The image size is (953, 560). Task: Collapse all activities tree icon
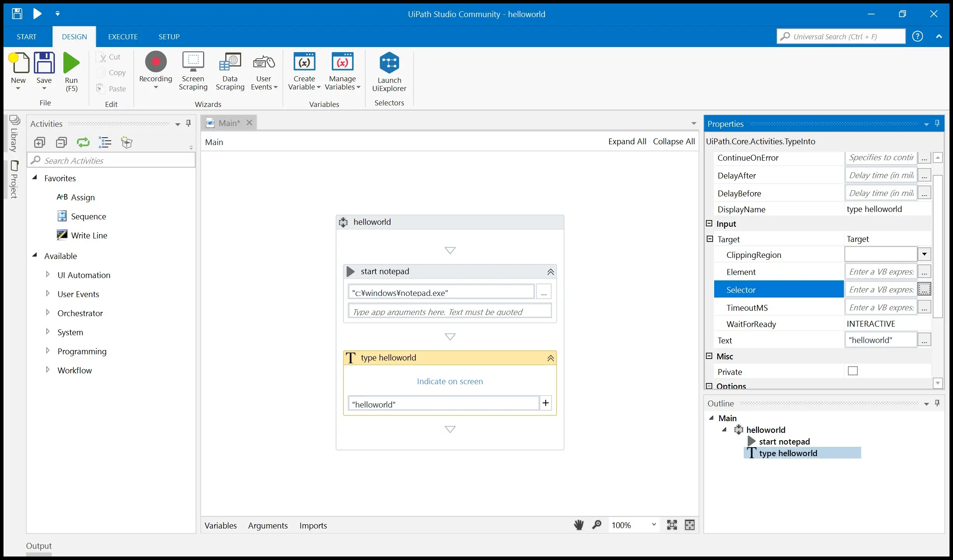coord(61,143)
